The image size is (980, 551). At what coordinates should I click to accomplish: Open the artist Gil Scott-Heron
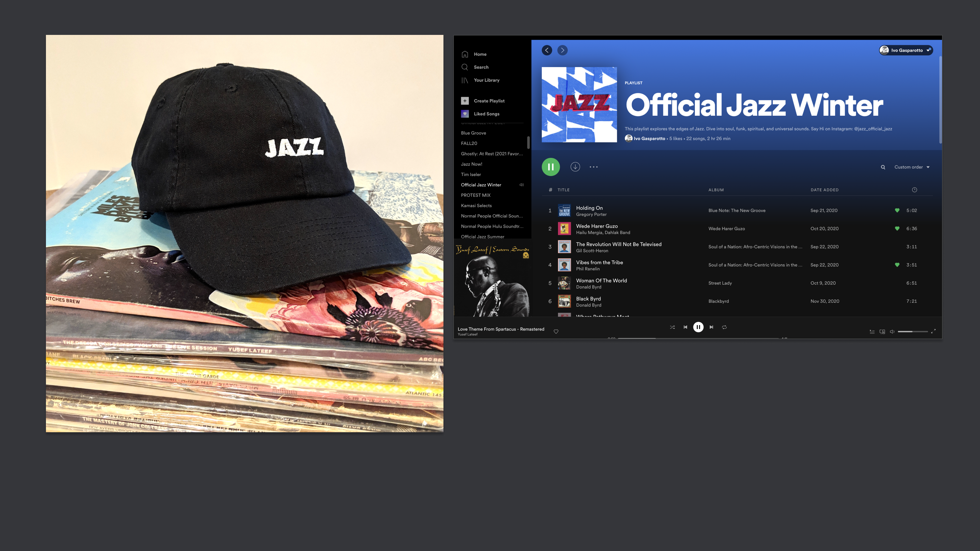pos(592,251)
